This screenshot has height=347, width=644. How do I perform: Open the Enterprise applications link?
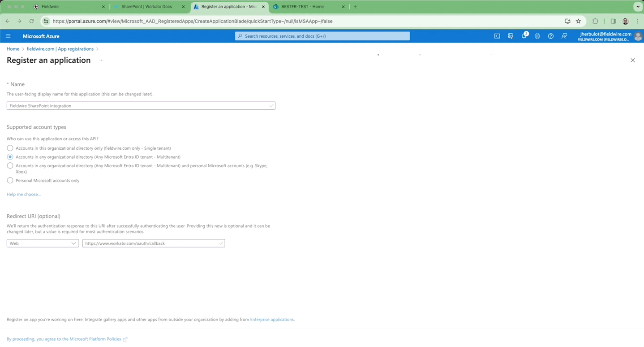point(272,319)
